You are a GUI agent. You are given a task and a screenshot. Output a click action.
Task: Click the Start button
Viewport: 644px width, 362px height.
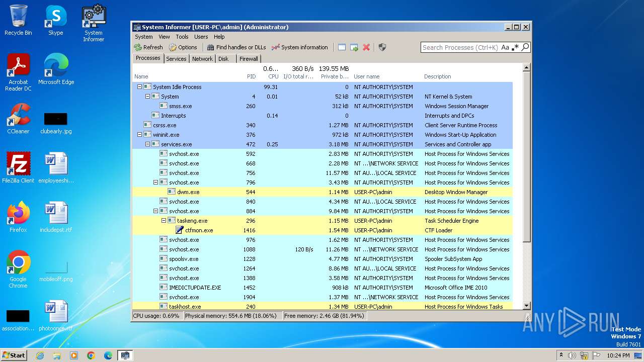14,355
